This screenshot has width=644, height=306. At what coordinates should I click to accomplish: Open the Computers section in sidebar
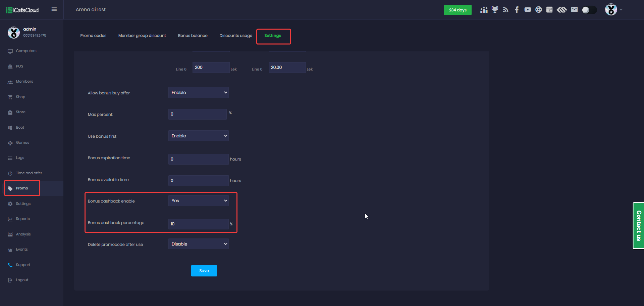coord(26,51)
